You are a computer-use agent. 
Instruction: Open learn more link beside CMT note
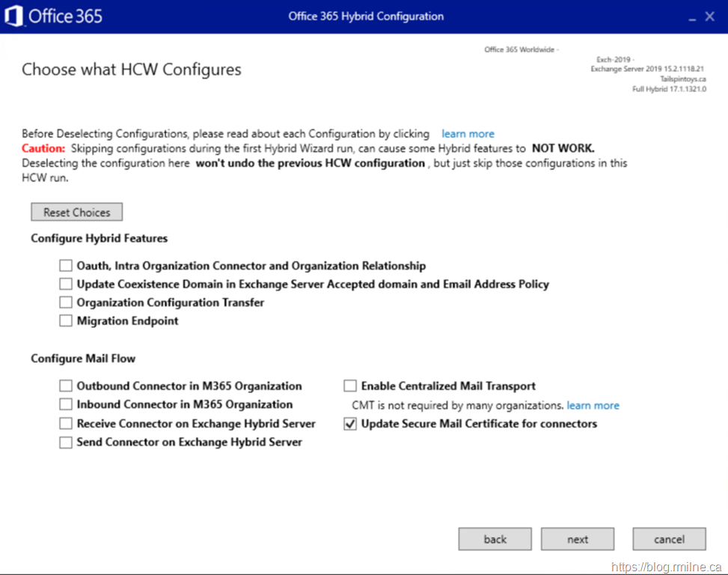click(x=593, y=405)
